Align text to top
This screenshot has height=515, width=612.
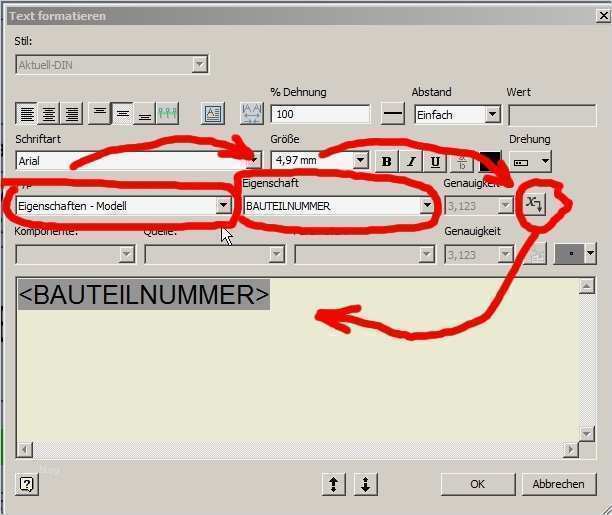(x=100, y=114)
